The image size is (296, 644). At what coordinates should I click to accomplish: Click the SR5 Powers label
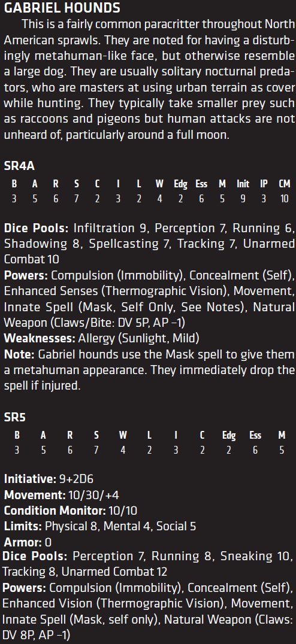24,588
